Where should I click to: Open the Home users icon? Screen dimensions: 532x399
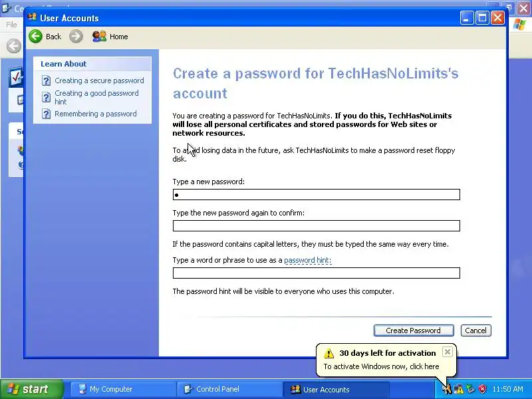[99, 37]
